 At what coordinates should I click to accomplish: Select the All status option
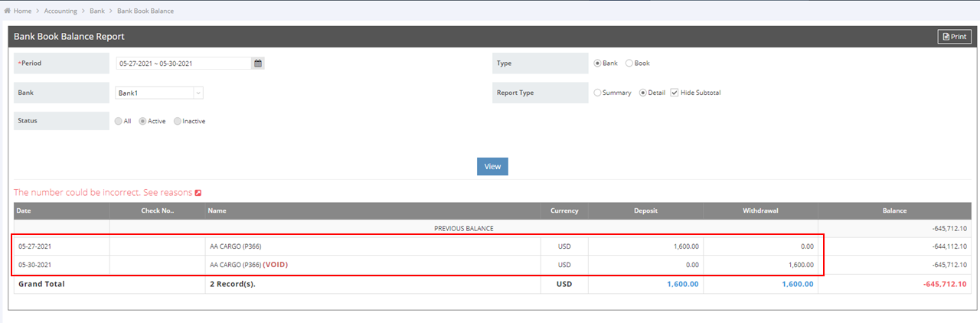pos(118,121)
